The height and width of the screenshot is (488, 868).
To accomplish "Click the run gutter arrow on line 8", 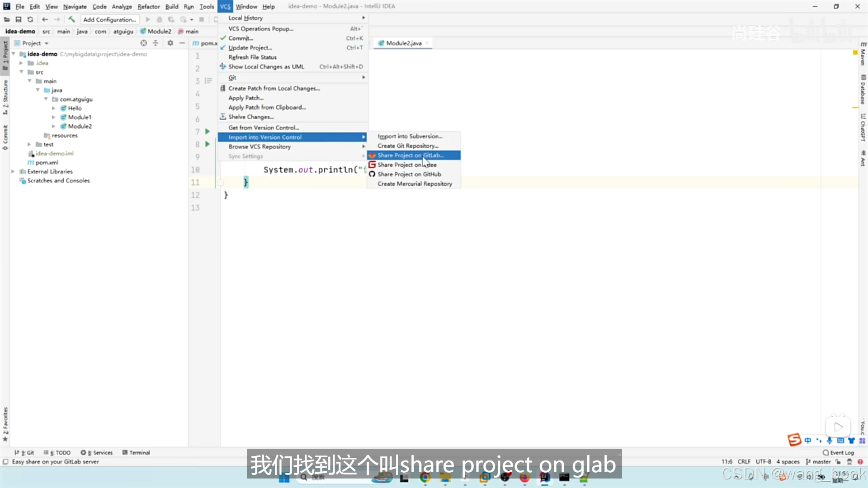I will click(x=208, y=144).
